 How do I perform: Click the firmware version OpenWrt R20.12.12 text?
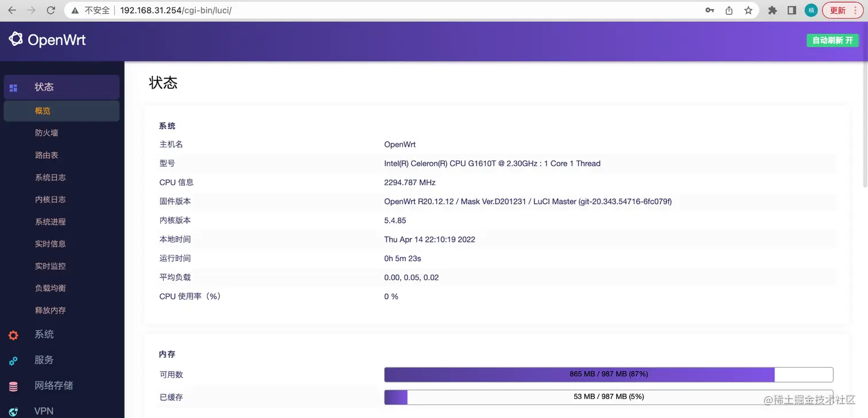(x=528, y=201)
